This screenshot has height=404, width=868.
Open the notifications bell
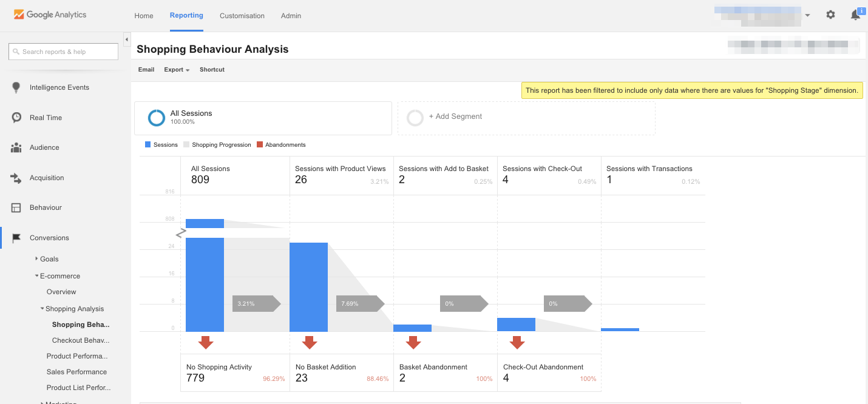point(855,14)
